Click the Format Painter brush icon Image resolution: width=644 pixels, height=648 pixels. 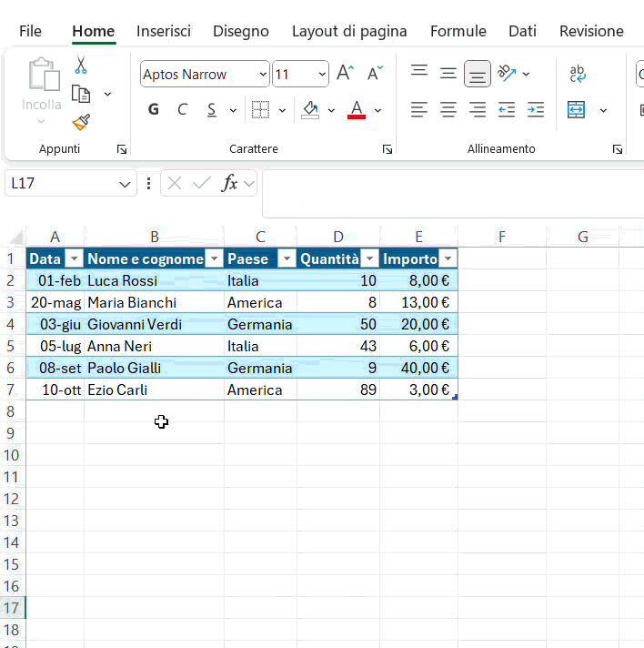click(x=81, y=122)
